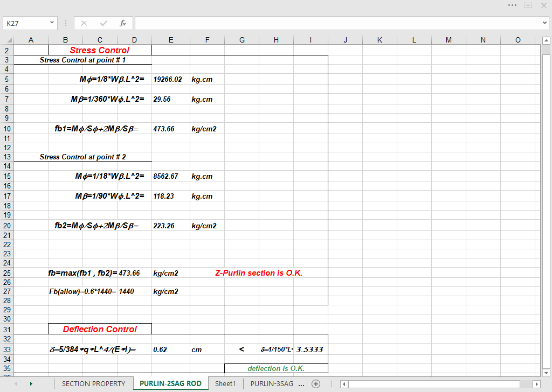Click the δ=5/384*q*L^4/(E*I)= formula label
Screen dimensions: 552x392
[93, 349]
